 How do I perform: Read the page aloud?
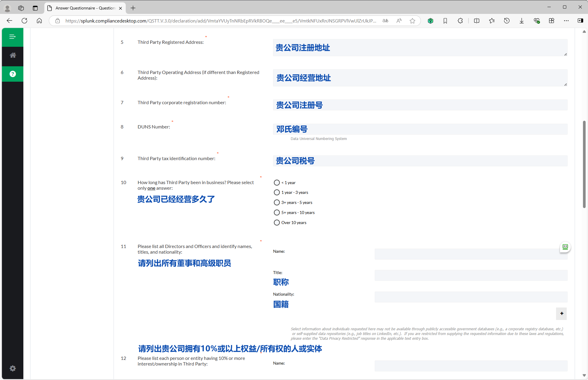[x=399, y=21]
